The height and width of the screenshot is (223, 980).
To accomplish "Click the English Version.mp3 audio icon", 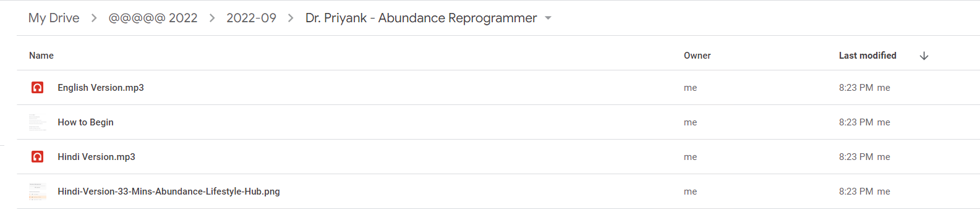I will (x=38, y=88).
